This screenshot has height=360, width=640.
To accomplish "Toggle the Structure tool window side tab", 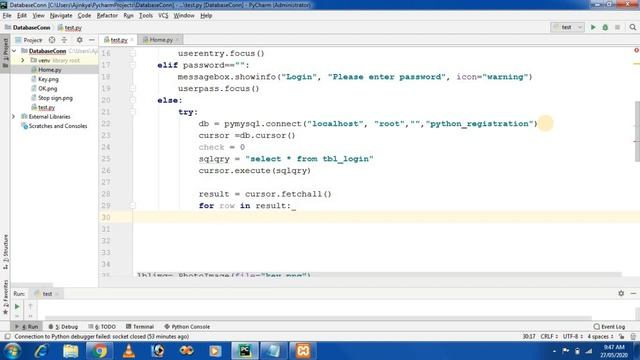I will tap(5, 252).
